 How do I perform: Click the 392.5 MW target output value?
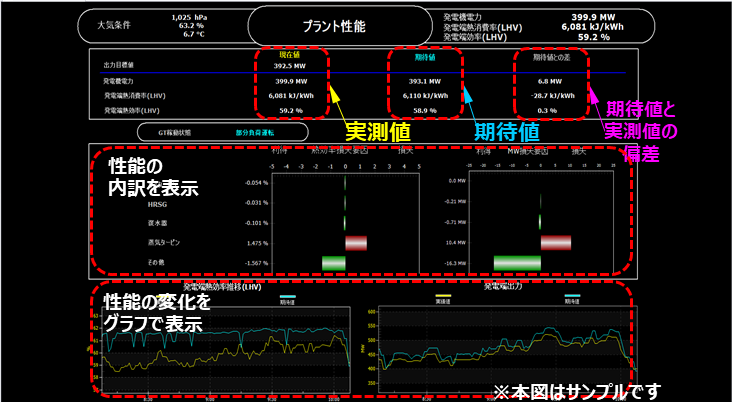289,66
